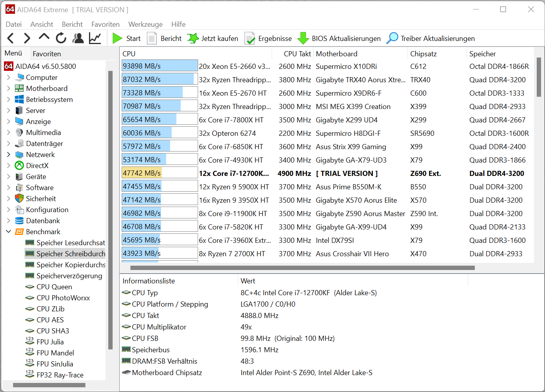Viewport: 545px width, 392px height.
Task: Click the Computer icon in the tree
Action: [x=19, y=78]
